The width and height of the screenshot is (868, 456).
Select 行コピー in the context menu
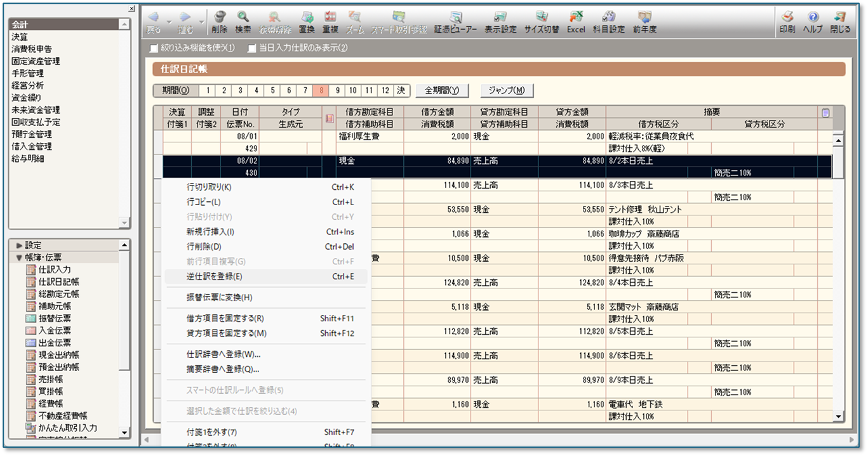pos(203,202)
